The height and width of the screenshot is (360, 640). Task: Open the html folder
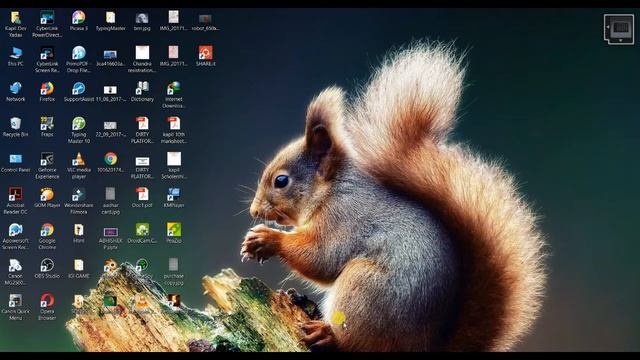tap(79, 233)
